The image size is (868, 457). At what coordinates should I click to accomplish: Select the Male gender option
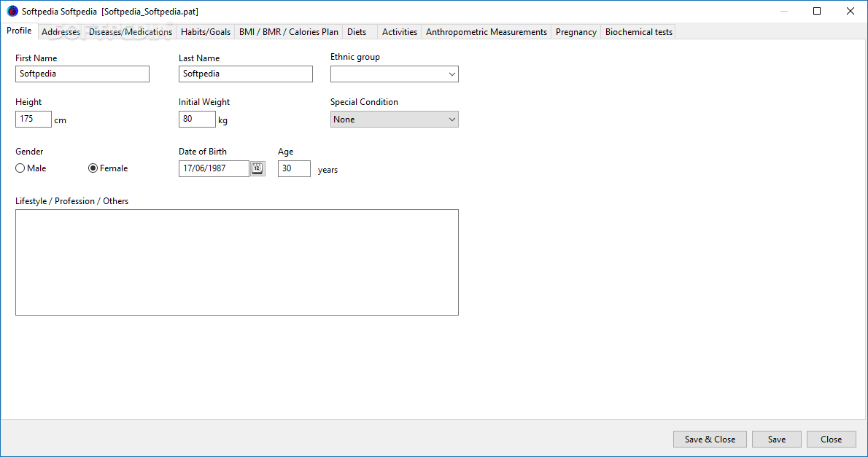coord(31,168)
